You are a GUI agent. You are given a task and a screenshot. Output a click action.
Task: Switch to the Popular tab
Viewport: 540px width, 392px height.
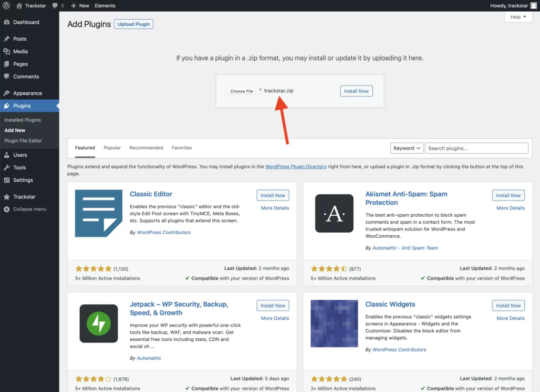pyautogui.click(x=112, y=148)
